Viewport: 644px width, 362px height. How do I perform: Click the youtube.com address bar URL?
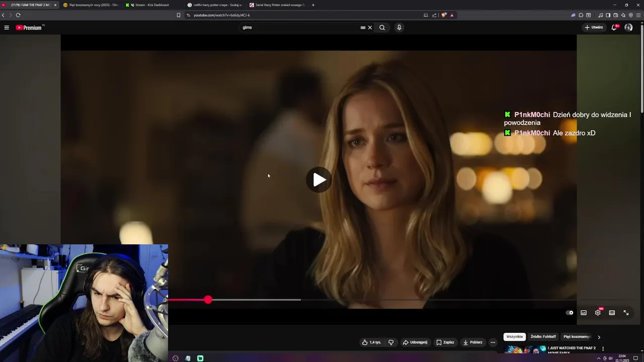point(221,15)
